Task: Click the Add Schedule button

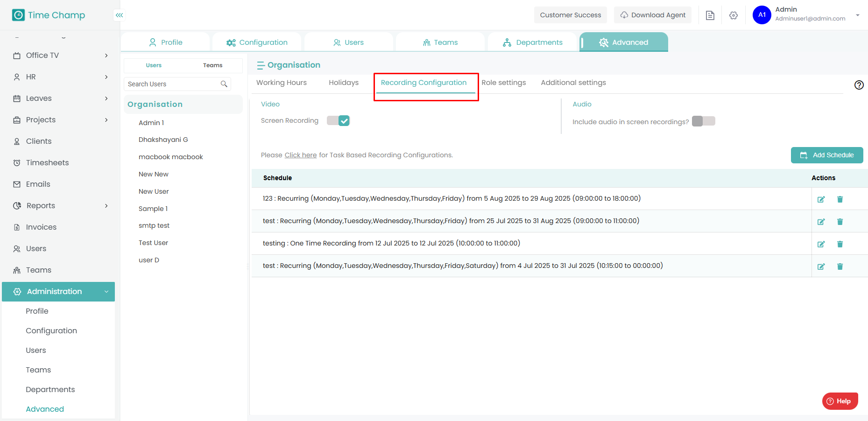Action: pyautogui.click(x=826, y=155)
